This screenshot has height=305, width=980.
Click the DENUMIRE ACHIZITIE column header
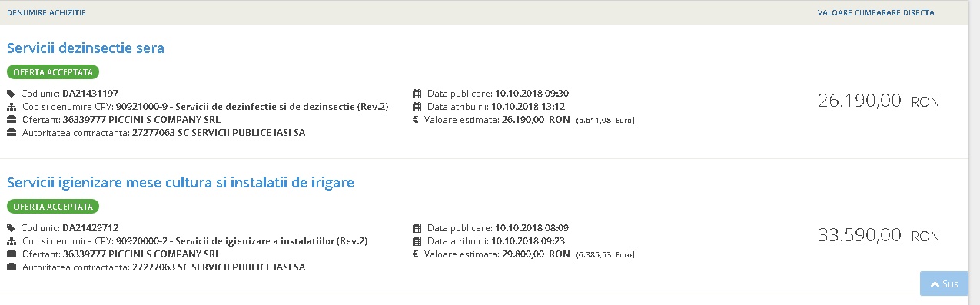[x=46, y=13]
